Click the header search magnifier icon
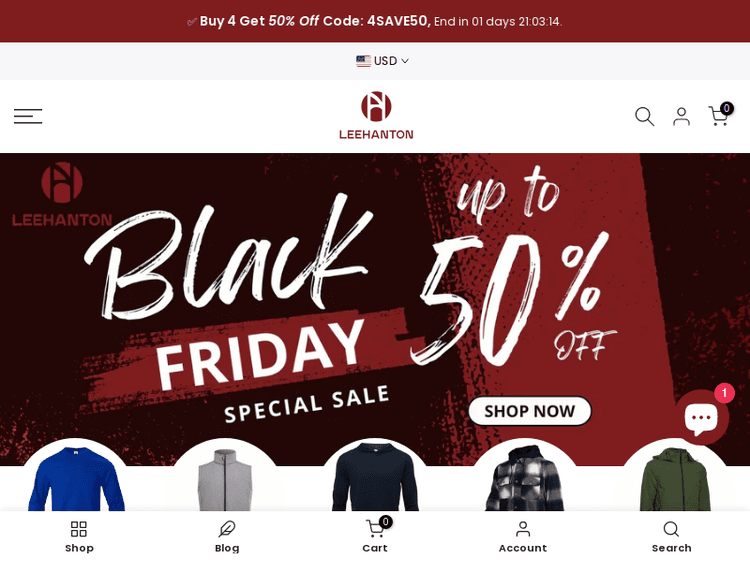Image resolution: width=750 pixels, height=563 pixels. pyautogui.click(x=644, y=116)
